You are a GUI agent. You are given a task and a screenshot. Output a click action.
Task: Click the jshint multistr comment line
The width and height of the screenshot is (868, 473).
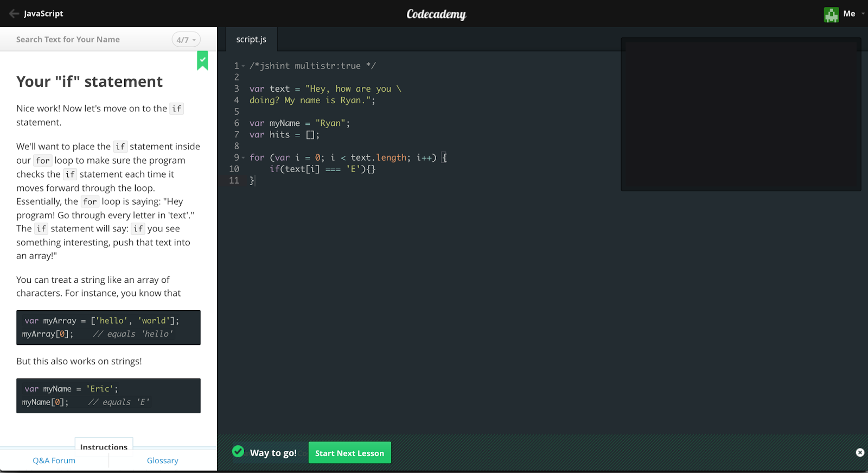(x=312, y=66)
